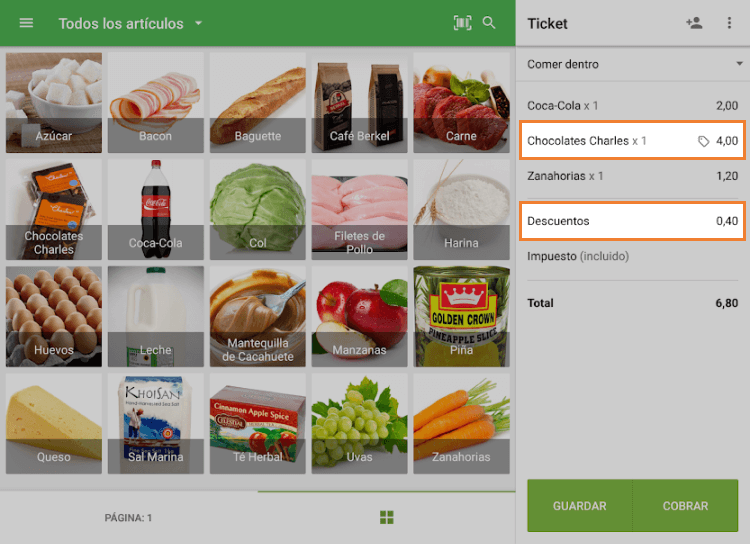Open Coca-Cola x 1 ticket line
Image resolution: width=750 pixels, height=544 pixels.
pos(633,105)
